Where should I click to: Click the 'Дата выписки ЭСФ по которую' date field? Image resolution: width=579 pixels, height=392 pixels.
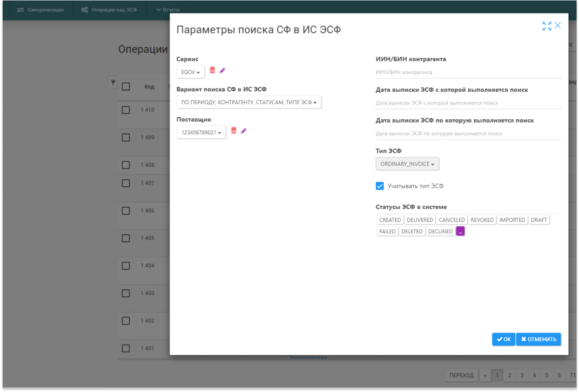[469, 133]
